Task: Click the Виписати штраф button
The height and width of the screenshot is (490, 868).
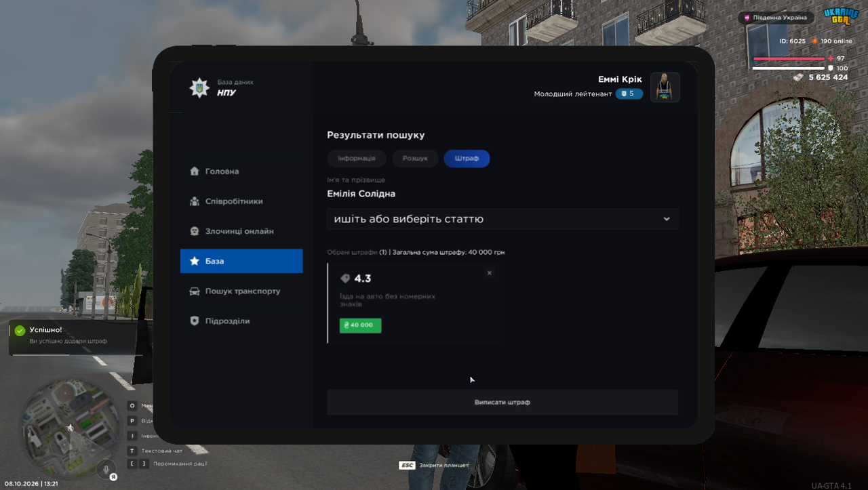Action: tap(502, 402)
